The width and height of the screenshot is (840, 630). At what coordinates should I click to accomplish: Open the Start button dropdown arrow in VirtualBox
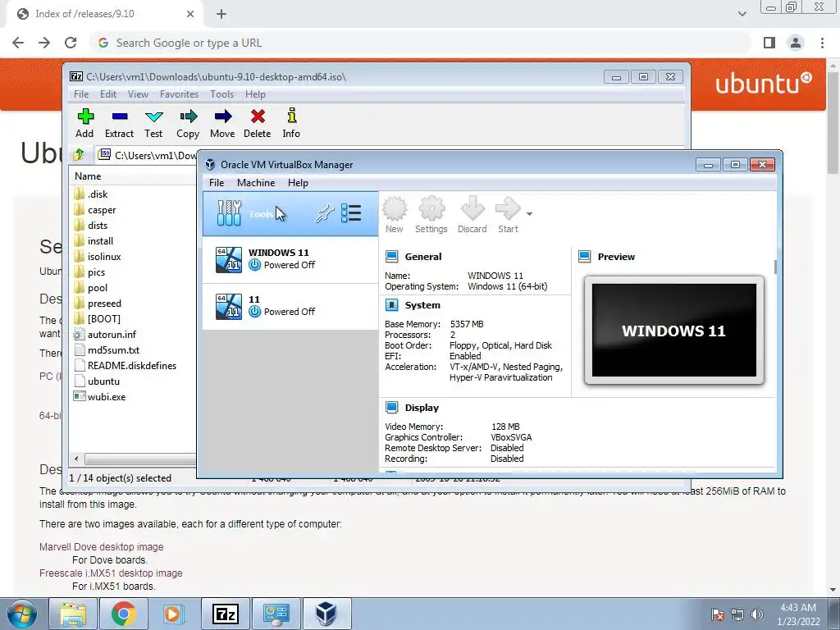(529, 214)
